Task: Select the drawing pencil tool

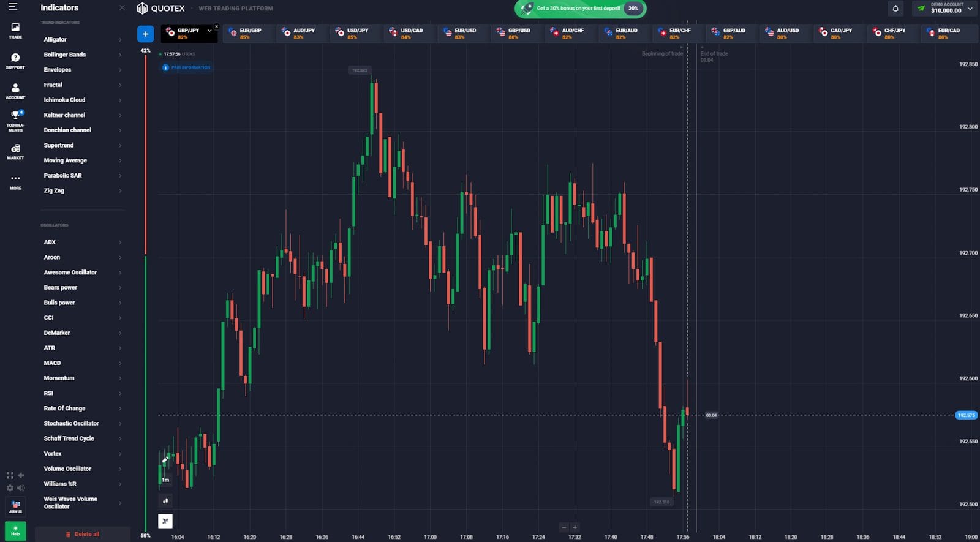Action: [165, 459]
